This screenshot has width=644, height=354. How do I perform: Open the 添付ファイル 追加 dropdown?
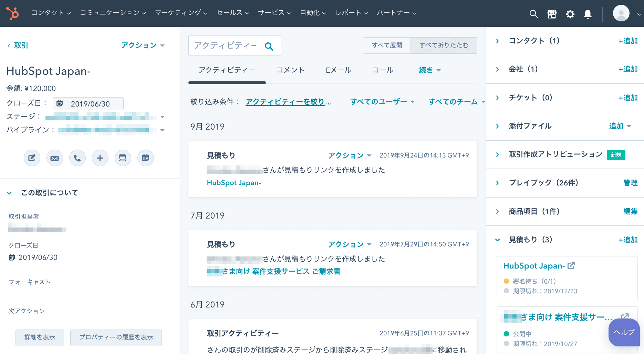(620, 126)
